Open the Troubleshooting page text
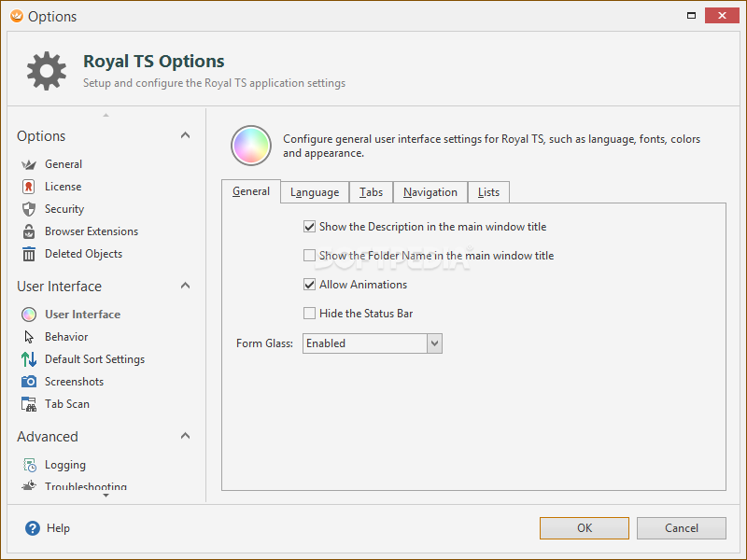Viewport: 747px width, 560px height. pyautogui.click(x=86, y=486)
